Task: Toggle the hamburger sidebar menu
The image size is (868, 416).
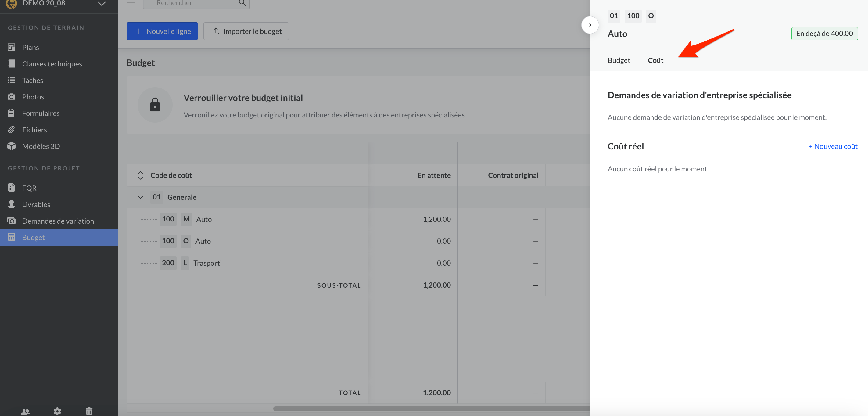Action: pyautogui.click(x=131, y=3)
